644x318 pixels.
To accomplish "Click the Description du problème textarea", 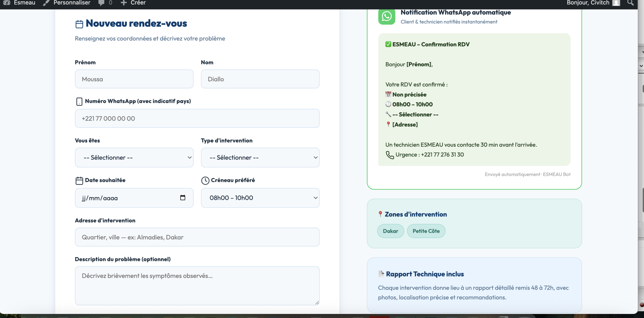I will pyautogui.click(x=197, y=286).
